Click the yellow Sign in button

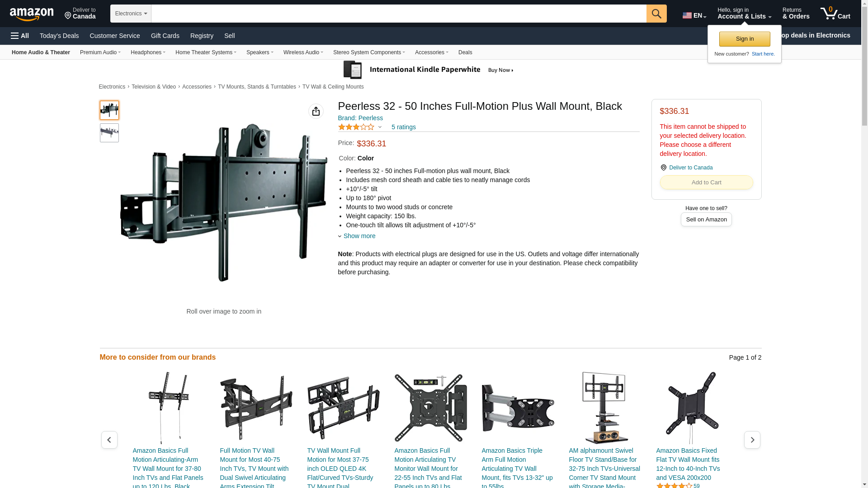(745, 39)
